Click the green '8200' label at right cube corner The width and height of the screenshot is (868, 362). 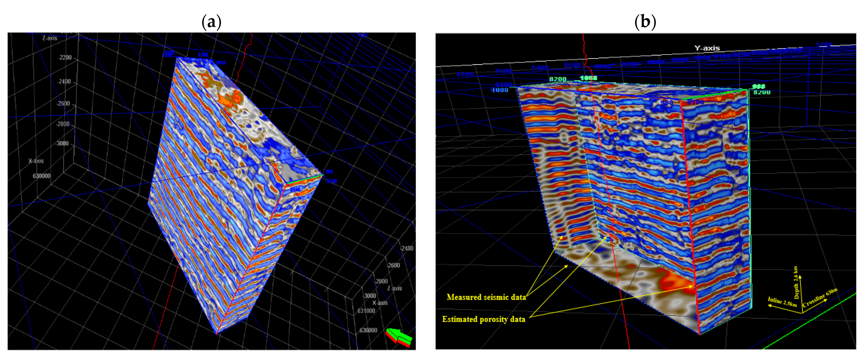[762, 92]
